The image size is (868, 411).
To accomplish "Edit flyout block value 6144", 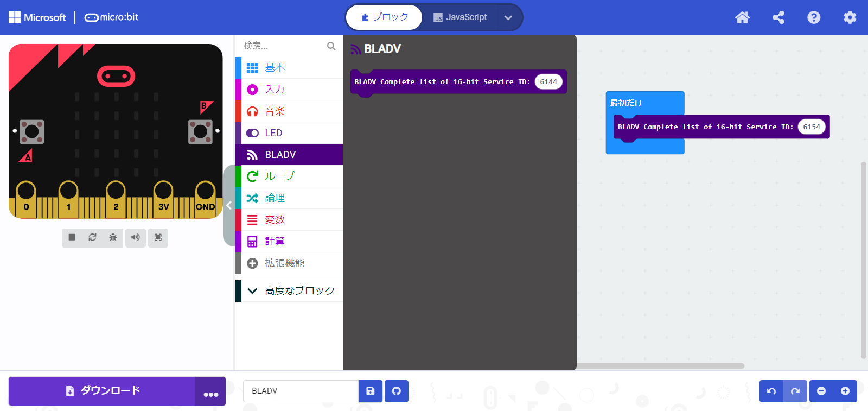I will [x=548, y=82].
